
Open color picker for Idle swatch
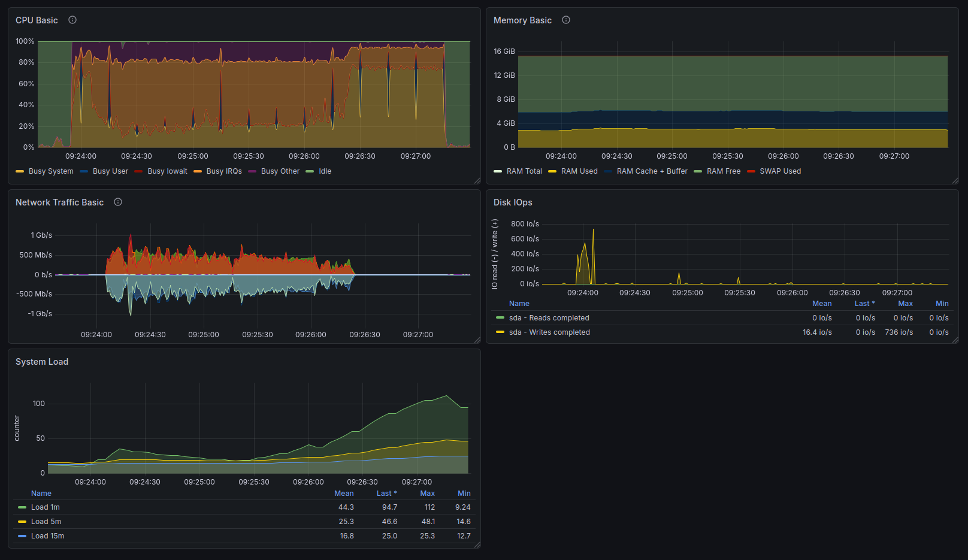coord(310,171)
